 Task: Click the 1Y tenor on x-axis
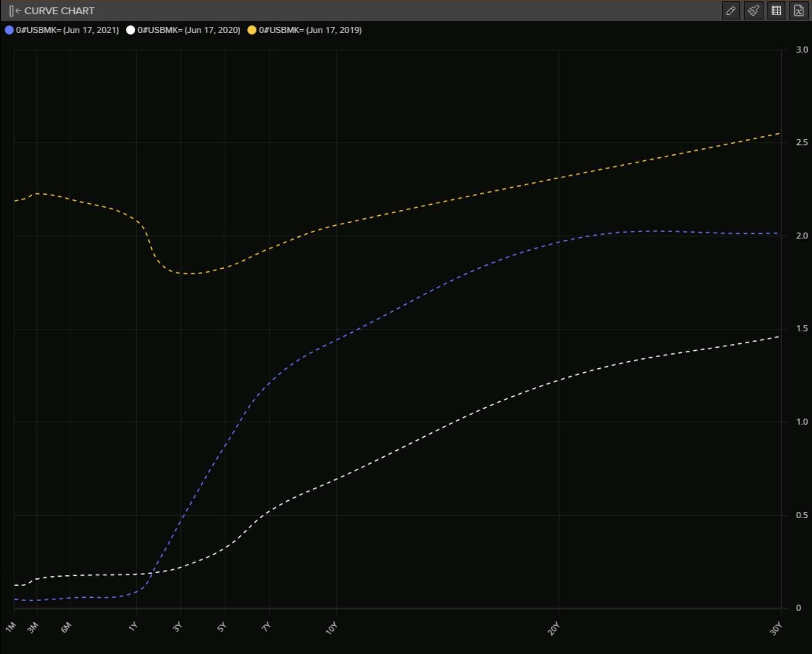point(133,627)
